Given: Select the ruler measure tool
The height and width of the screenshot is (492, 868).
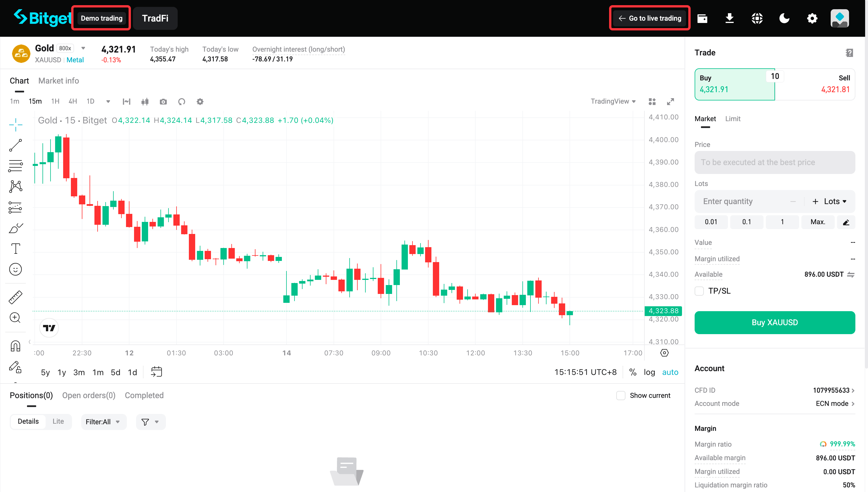Looking at the screenshot, I should [x=15, y=297].
